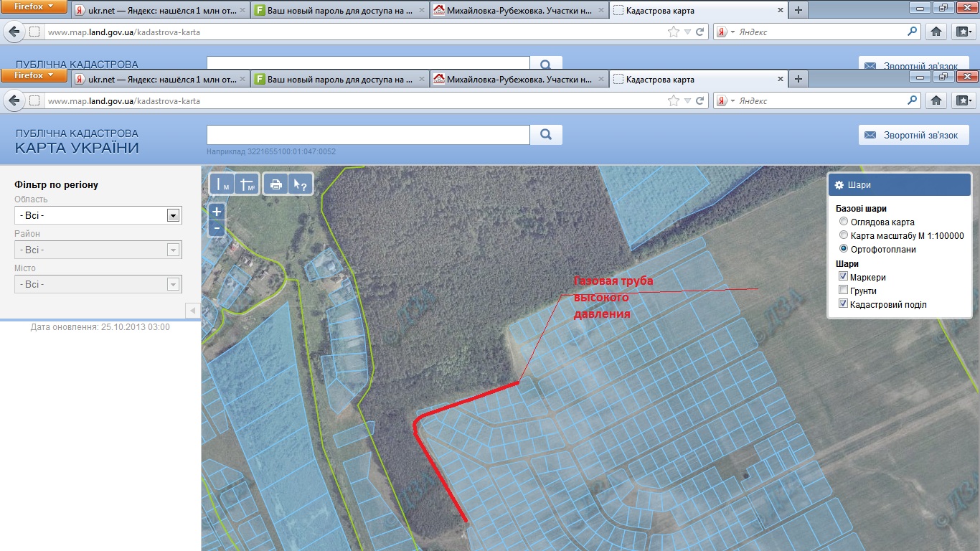The image size is (980, 551).
Task: Choose the Ортофотоплани base layer option
Action: [x=844, y=250]
